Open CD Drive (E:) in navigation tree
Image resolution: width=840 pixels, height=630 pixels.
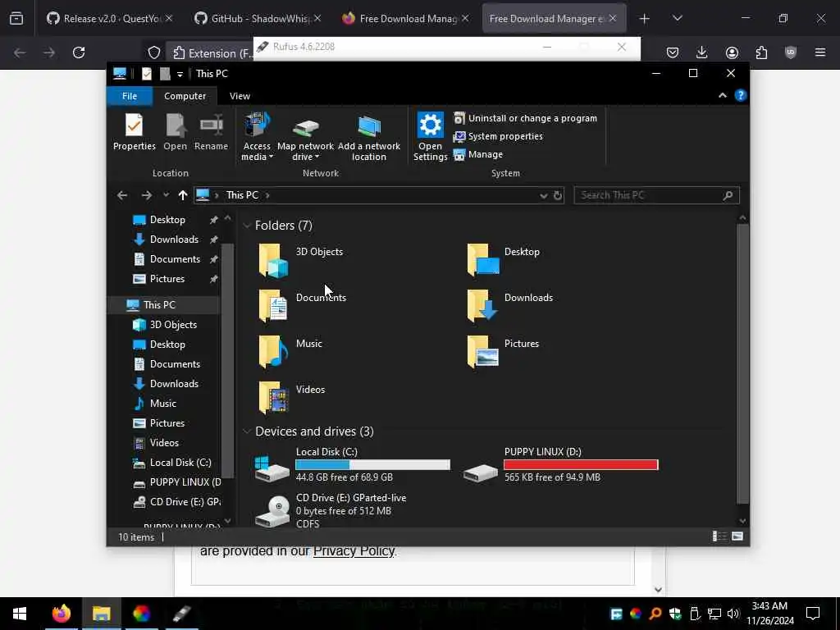(x=185, y=502)
